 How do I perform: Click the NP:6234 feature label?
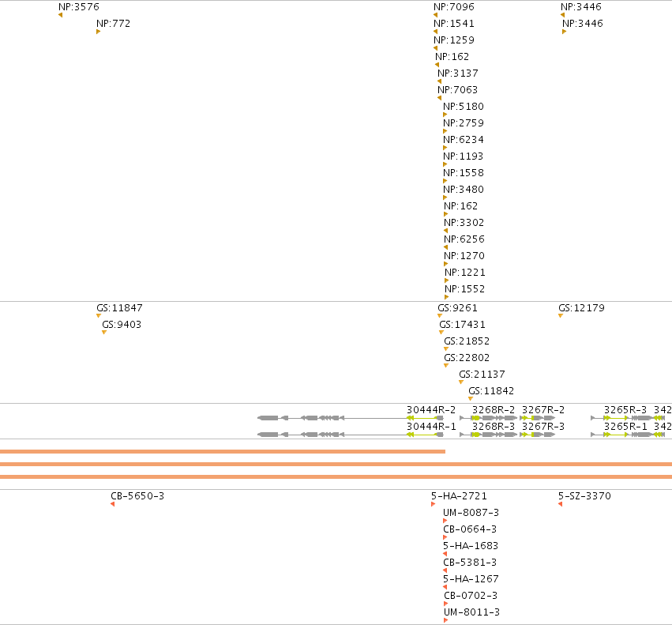coord(464,140)
